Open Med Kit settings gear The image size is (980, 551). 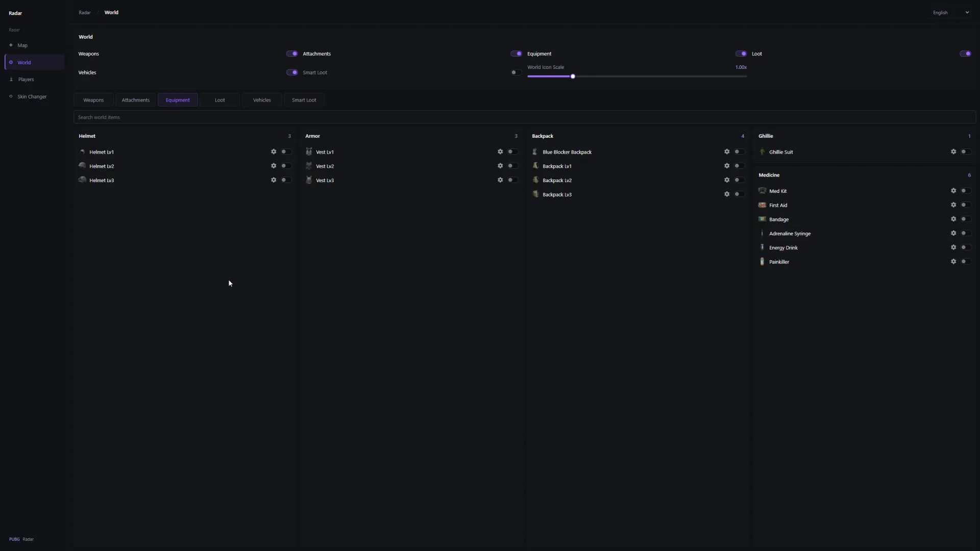[953, 191]
